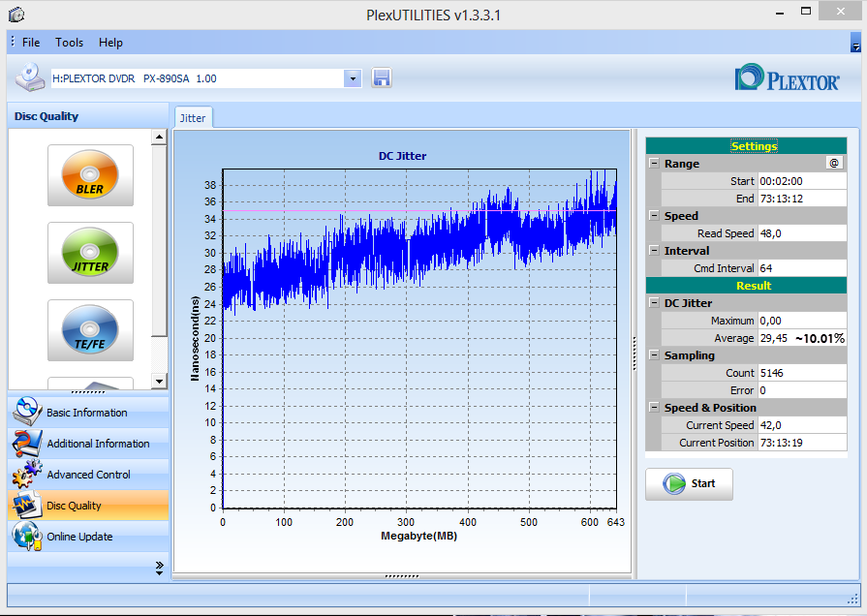Click the DC Jitter chart title
This screenshot has height=616, width=867.
point(403,156)
